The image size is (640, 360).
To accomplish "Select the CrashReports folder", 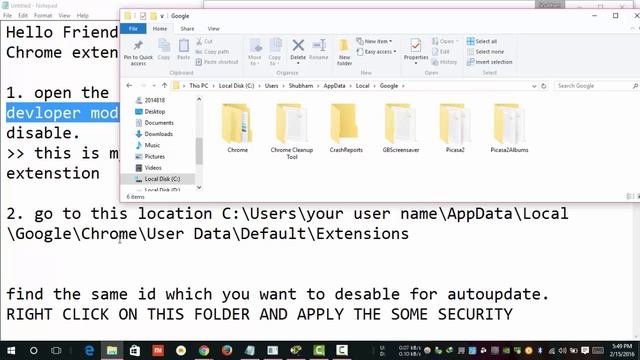I will tap(346, 128).
